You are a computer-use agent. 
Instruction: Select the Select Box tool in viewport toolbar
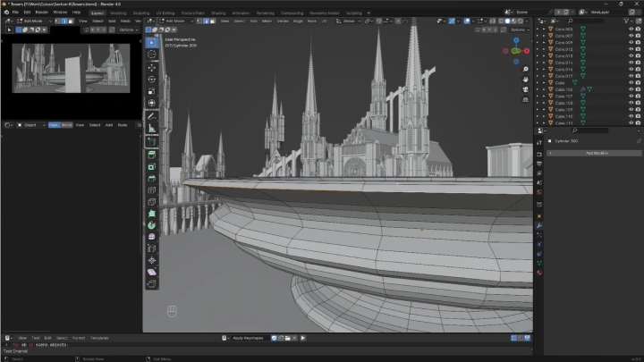point(151,42)
